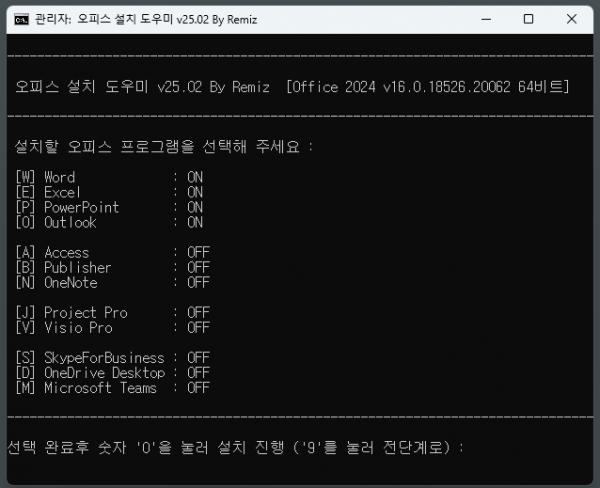Select the '[A] Access' row label

click(52, 253)
